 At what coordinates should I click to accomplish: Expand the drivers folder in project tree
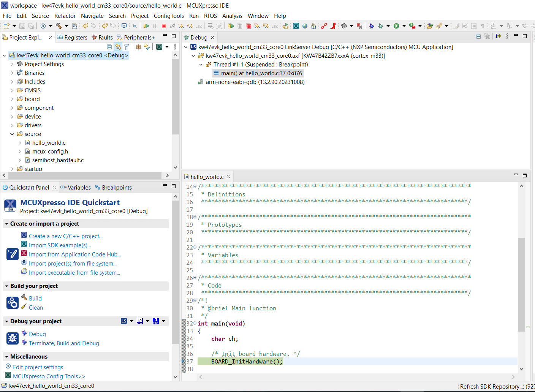pos(12,125)
